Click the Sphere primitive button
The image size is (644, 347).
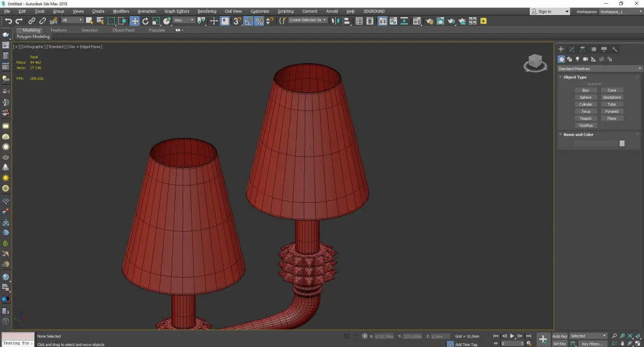(x=586, y=97)
